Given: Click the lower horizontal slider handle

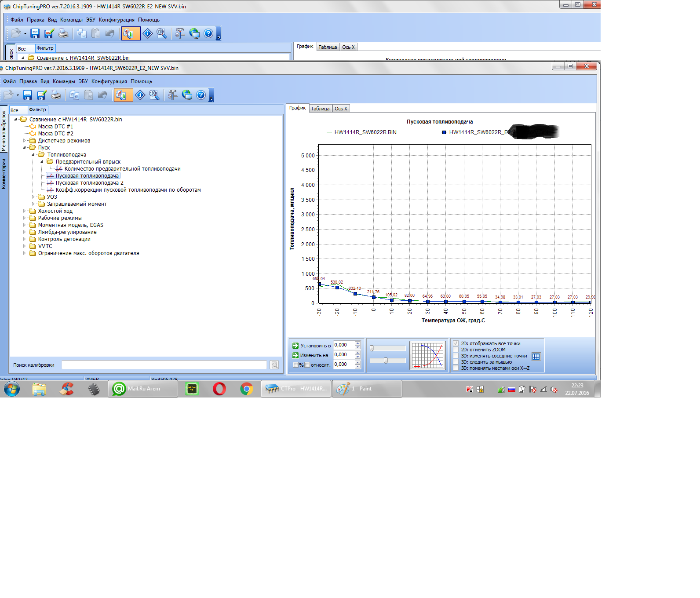Looking at the screenshot, I should 386,361.
